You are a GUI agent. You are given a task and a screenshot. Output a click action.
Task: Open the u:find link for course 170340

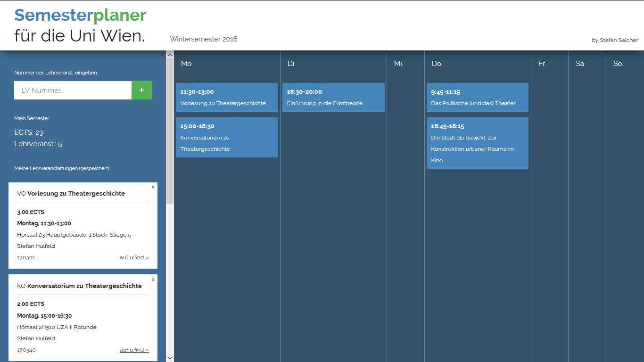point(134,350)
